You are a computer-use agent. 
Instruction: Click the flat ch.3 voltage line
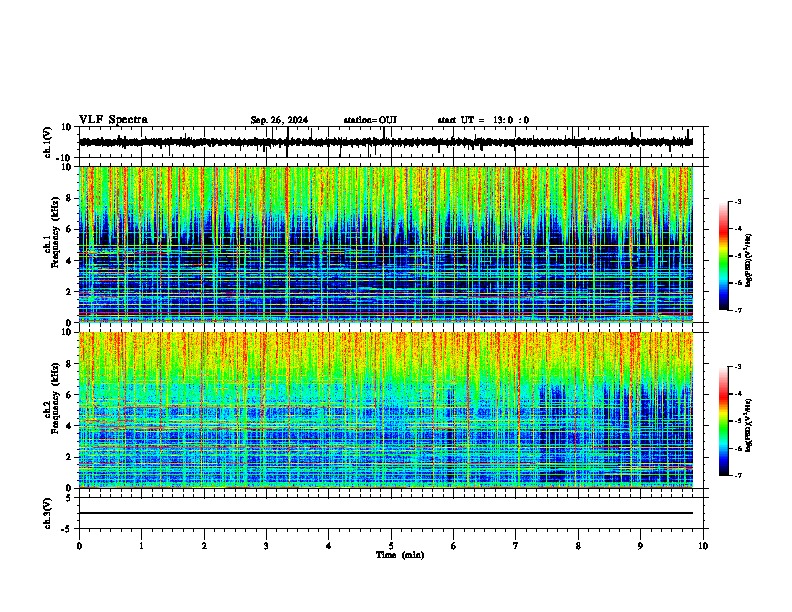click(x=386, y=513)
